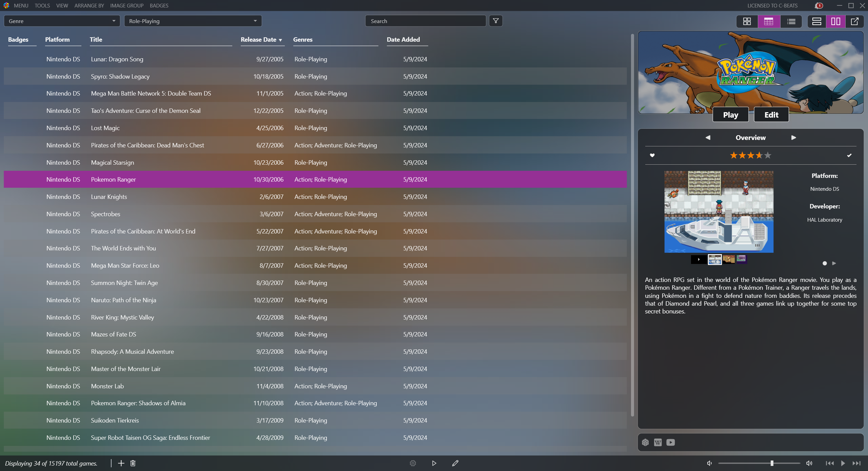Open the VIEW menu
This screenshot has height=471, width=868.
(x=62, y=5)
